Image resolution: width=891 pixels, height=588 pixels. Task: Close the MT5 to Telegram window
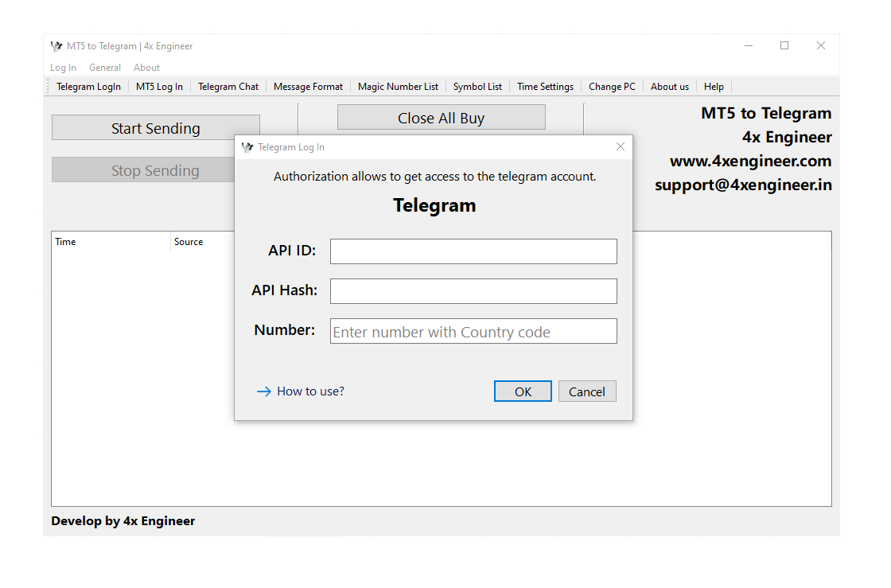click(820, 45)
